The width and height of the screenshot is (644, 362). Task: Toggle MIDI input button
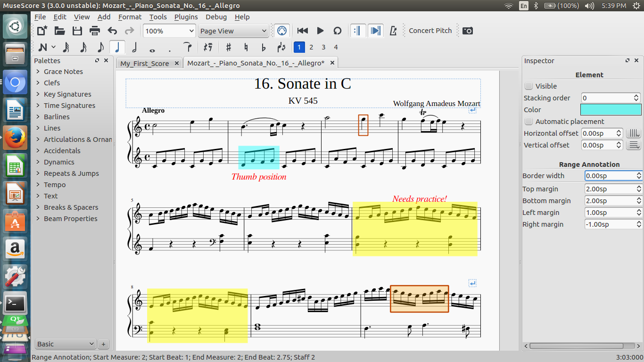[282, 31]
